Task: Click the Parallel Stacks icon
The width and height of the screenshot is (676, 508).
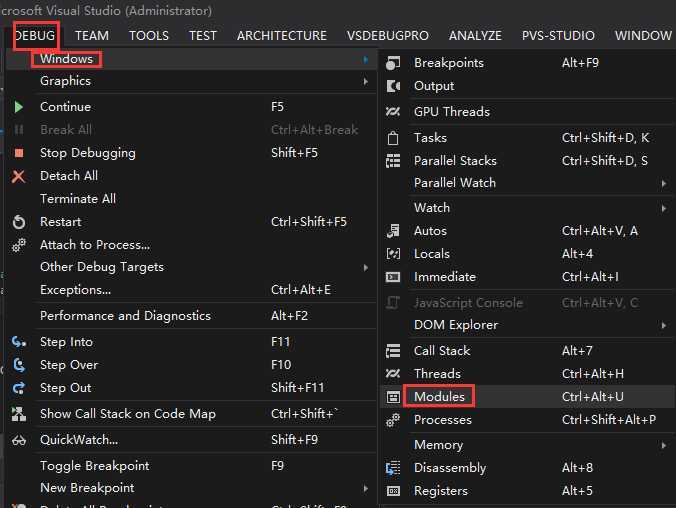Action: click(393, 161)
